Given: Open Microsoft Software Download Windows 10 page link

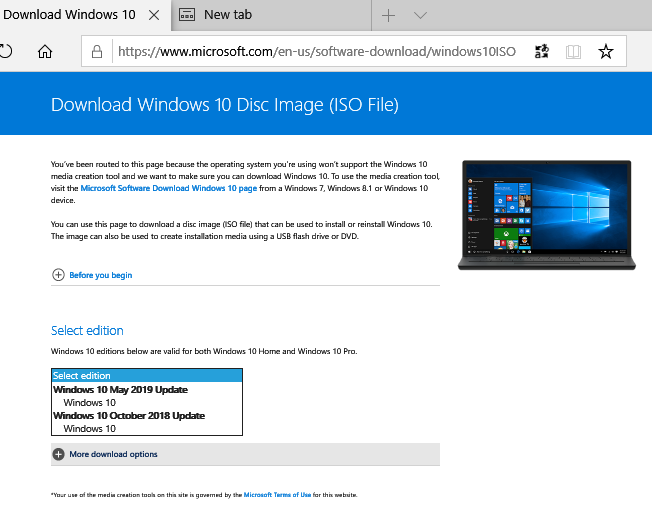Looking at the screenshot, I should [x=169, y=188].
